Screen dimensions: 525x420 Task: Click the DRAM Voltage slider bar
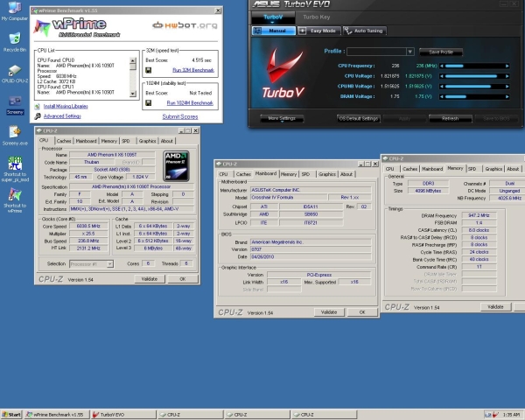coord(474,97)
